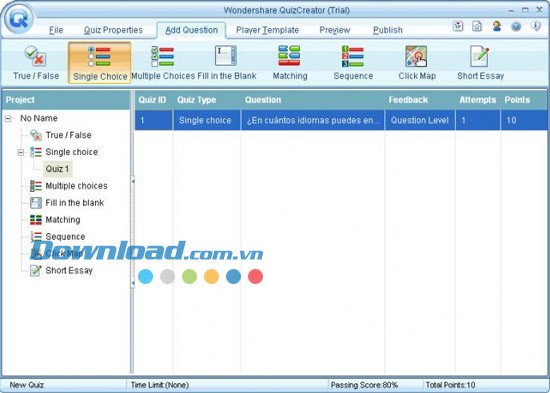Click "Time Limit:(None)" in status bar

(160, 385)
